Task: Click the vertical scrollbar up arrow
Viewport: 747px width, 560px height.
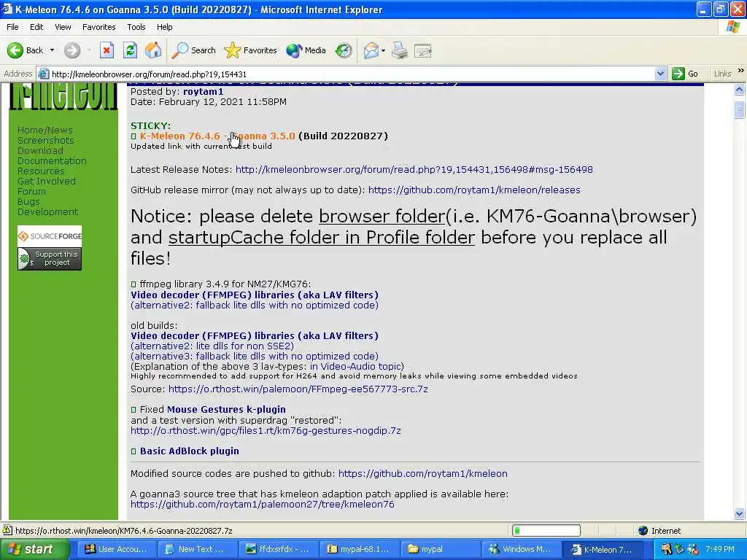Action: click(x=740, y=89)
